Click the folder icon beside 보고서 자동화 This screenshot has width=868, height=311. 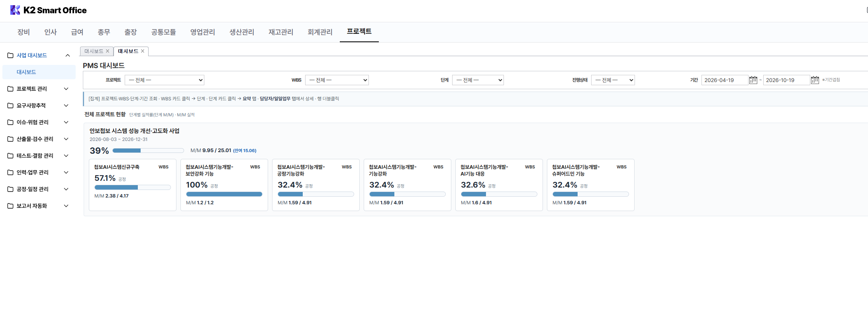pyautogui.click(x=10, y=206)
